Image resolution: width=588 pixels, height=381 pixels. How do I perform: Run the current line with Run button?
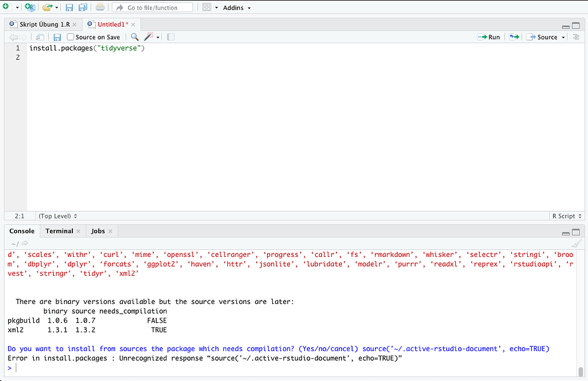489,37
